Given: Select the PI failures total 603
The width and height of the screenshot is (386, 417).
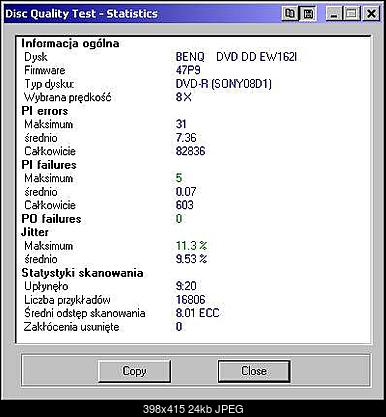Looking at the screenshot, I should click(185, 205).
